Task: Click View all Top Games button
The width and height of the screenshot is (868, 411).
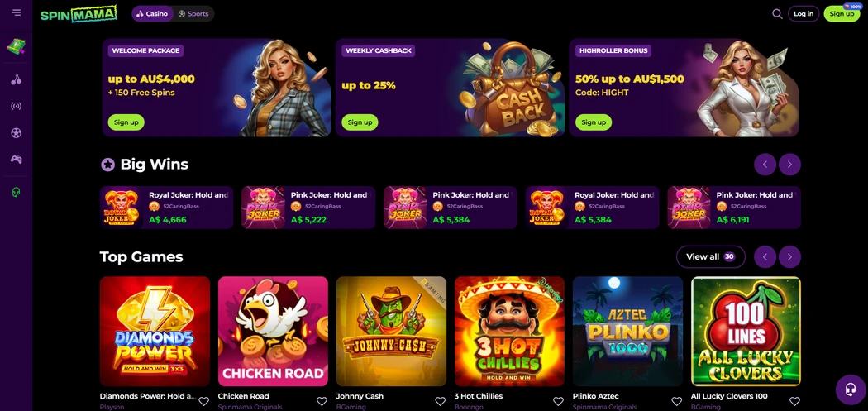Action: (x=710, y=257)
